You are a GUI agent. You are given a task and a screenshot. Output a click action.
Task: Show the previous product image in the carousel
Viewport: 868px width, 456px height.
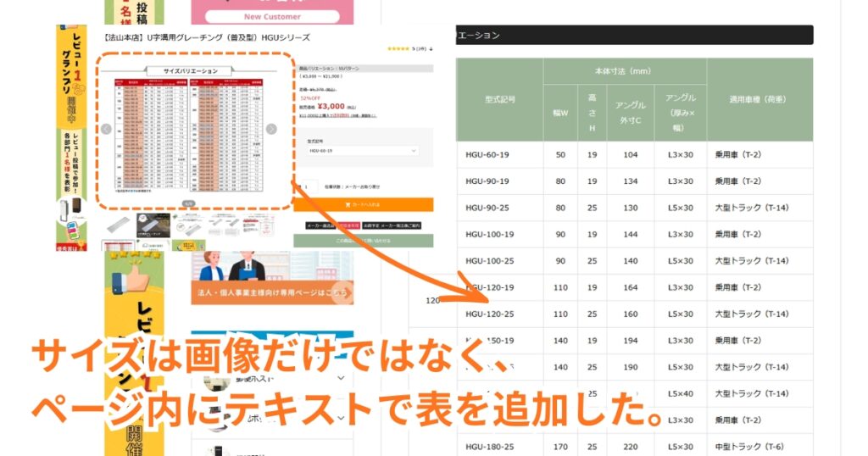(106, 129)
